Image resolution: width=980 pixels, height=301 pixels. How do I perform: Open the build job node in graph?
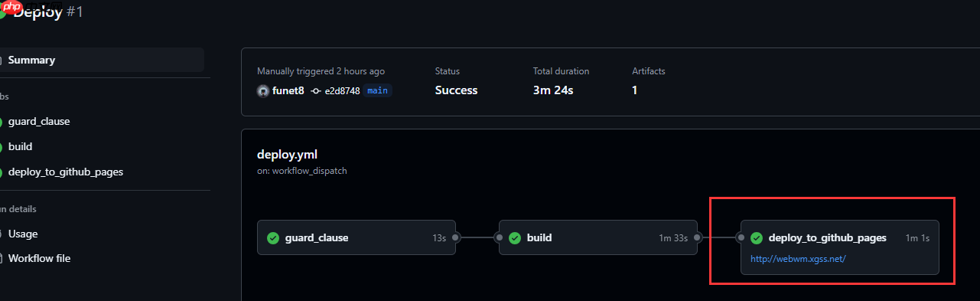[x=598, y=237]
